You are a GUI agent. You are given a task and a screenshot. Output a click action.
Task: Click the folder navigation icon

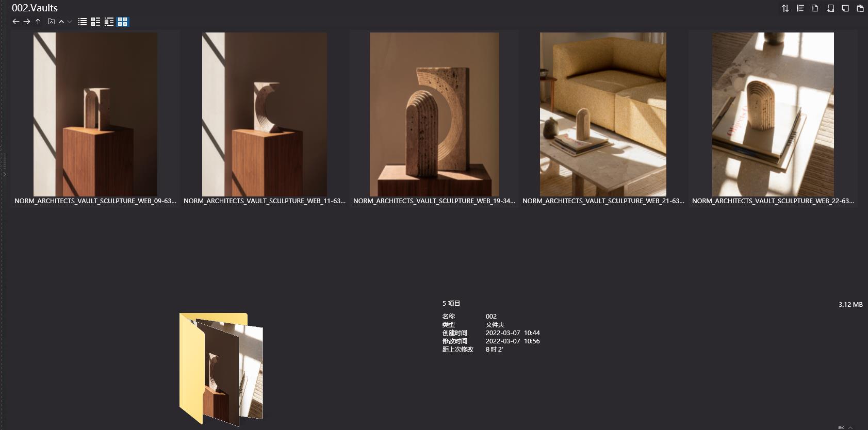51,22
